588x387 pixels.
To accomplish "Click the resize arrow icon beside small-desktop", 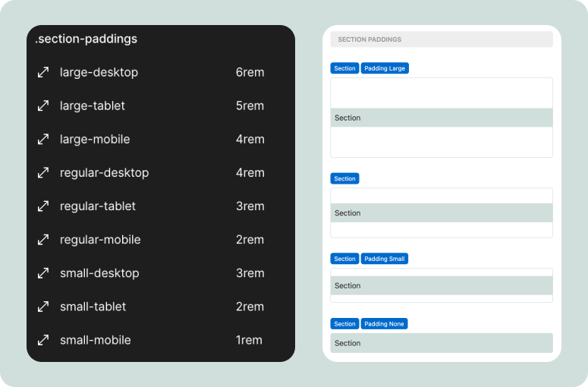I will [43, 273].
